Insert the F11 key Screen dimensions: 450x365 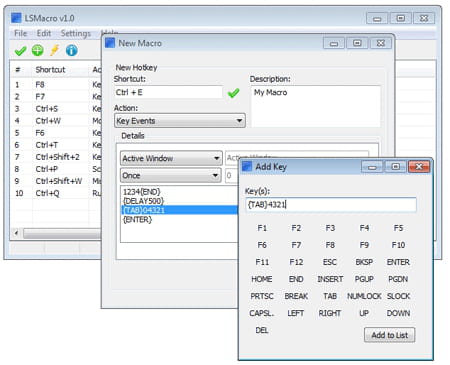(x=262, y=262)
